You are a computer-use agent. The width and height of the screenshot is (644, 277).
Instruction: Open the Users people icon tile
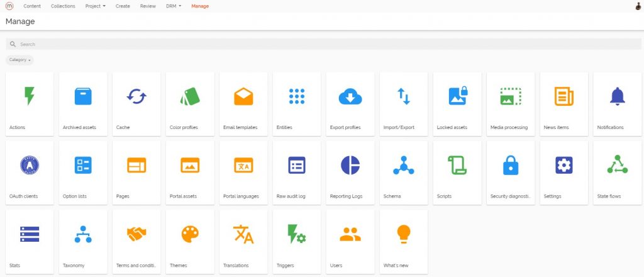[350, 234]
